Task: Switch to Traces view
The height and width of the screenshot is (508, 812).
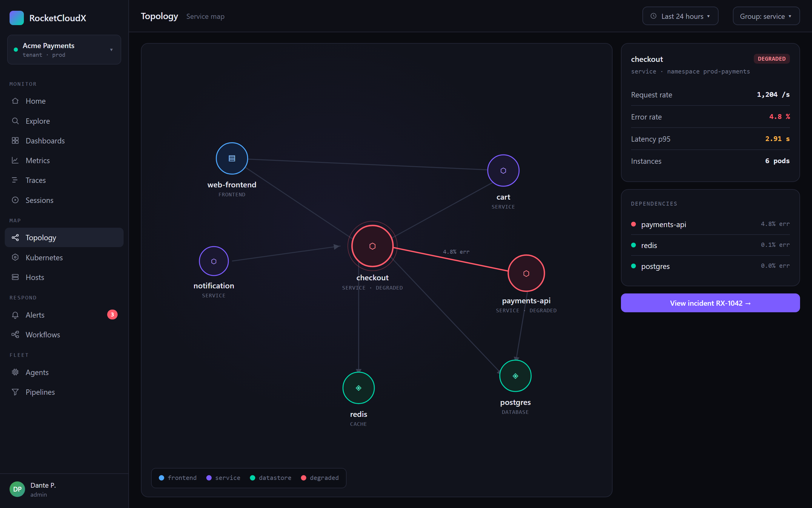Action: (64, 180)
